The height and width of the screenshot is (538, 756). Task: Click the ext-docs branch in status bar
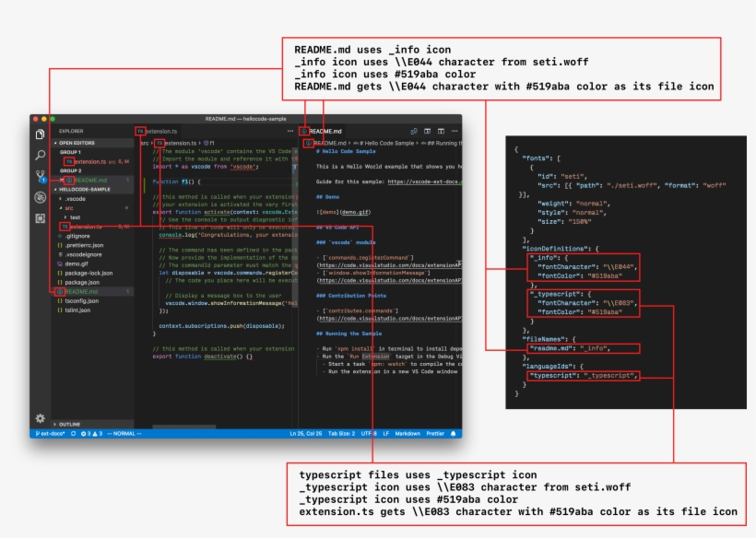(50, 434)
